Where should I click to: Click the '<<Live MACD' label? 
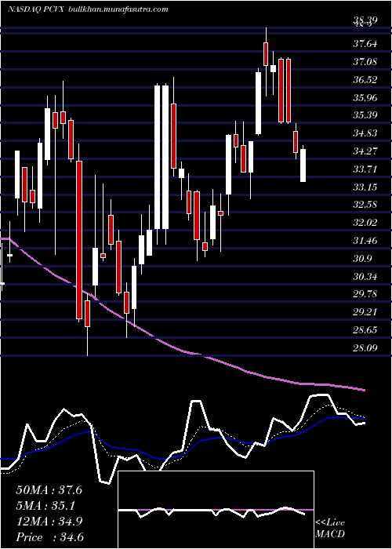(330, 529)
